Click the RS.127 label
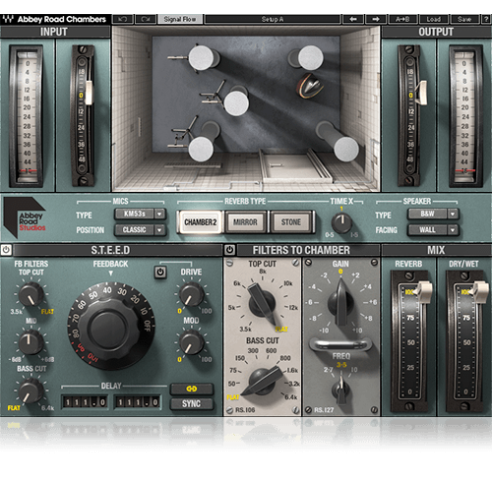The height and width of the screenshot is (492, 492). click(x=323, y=410)
